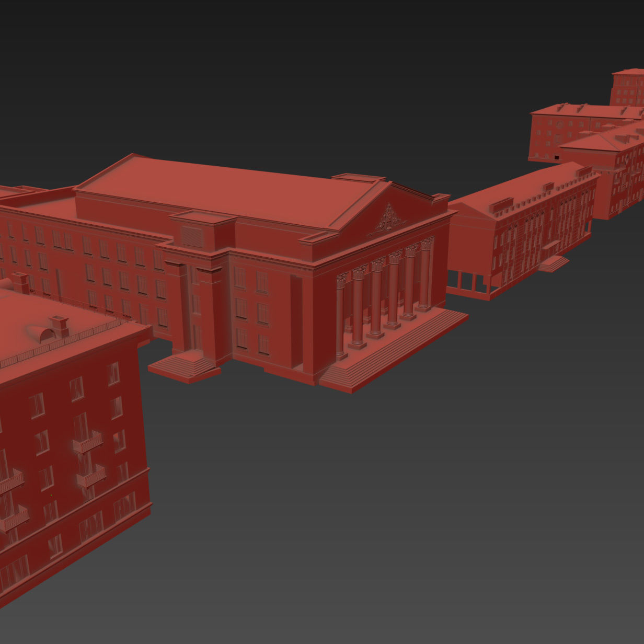Select the tallest distant building in the top right
Viewport: 644px width, 644px height.
pos(627,87)
